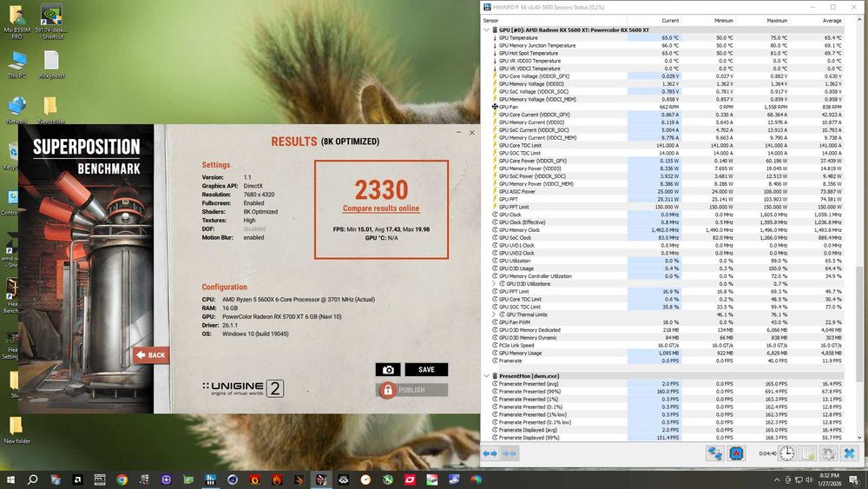Click the Minimum column header

coord(708,21)
